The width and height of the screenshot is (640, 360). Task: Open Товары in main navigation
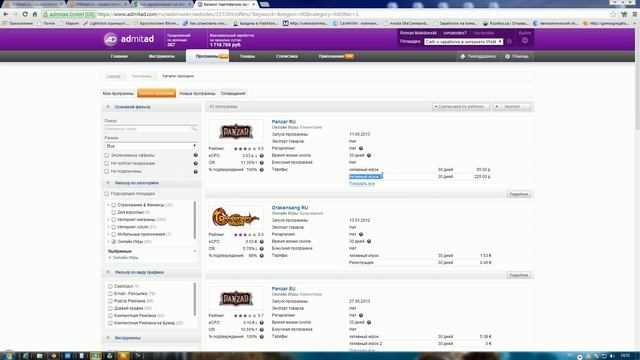pos(247,56)
